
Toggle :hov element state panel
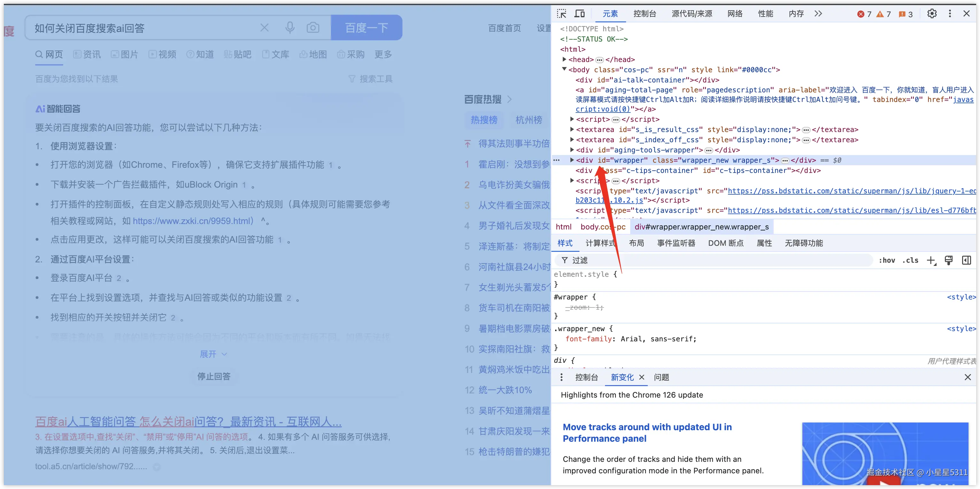click(x=887, y=260)
